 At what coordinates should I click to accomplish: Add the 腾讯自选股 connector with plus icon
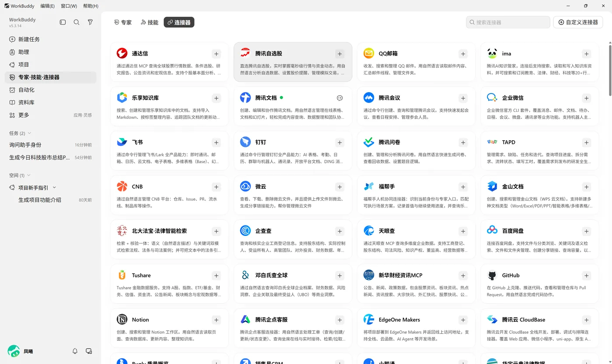click(x=340, y=54)
